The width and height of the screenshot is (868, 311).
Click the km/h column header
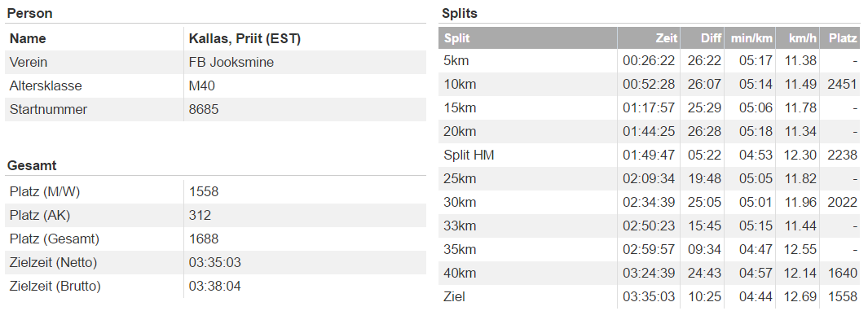(x=803, y=39)
